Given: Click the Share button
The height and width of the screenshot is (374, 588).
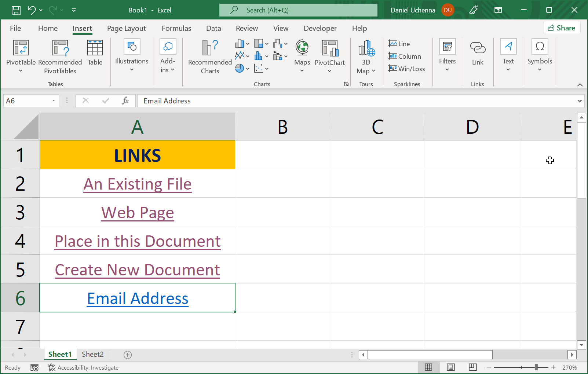Looking at the screenshot, I should pos(562,27).
